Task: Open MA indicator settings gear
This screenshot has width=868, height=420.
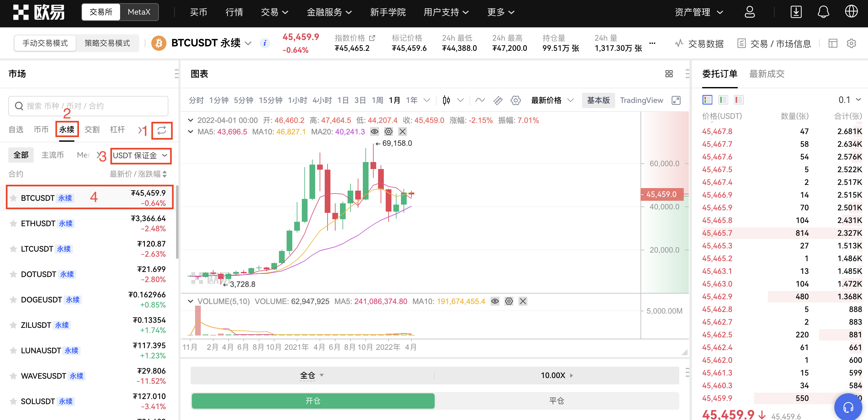Action: tap(388, 131)
